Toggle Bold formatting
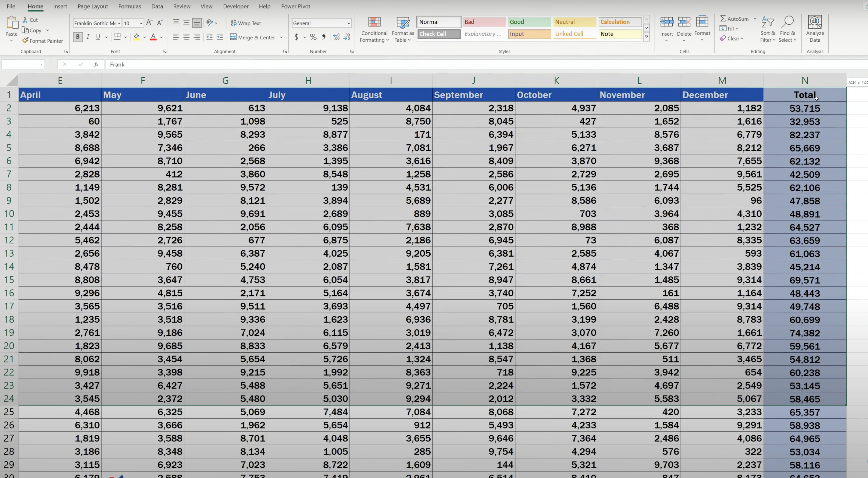Image resolution: width=868 pixels, height=478 pixels. (78, 37)
